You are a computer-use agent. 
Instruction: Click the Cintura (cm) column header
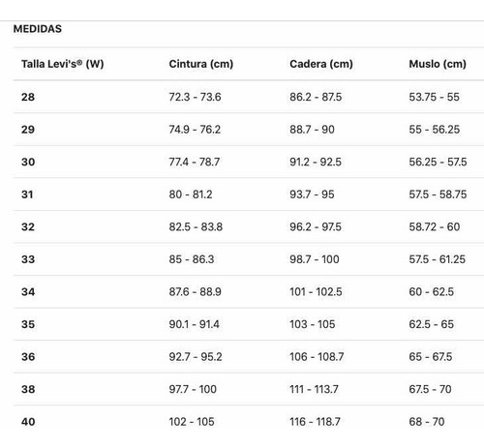click(x=201, y=64)
